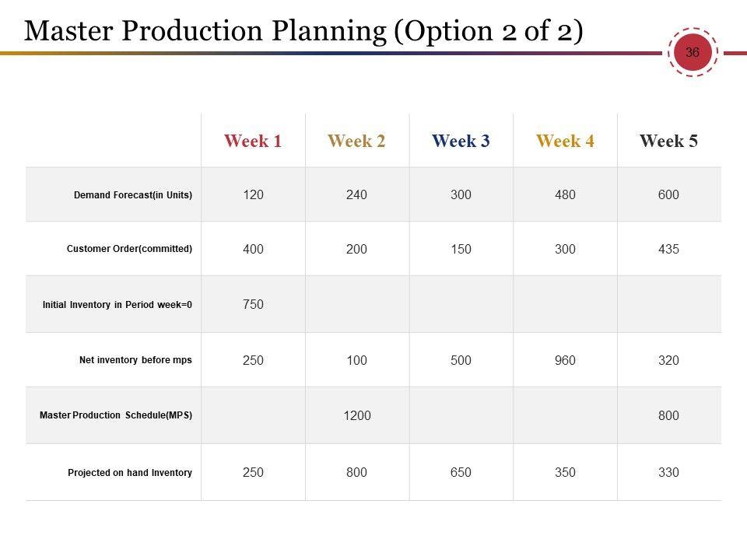Click the Week 4 net inventory 960
Viewport: 747px width, 560px height.
[565, 360]
